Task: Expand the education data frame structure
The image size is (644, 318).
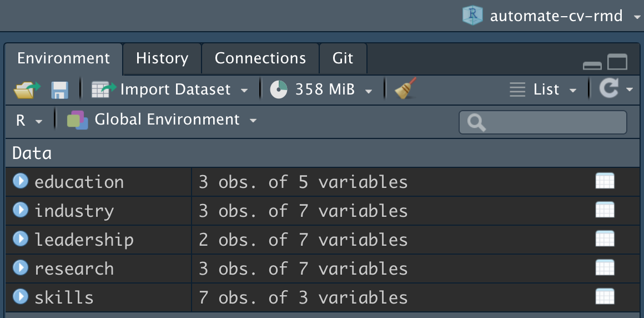Action: click(x=21, y=181)
